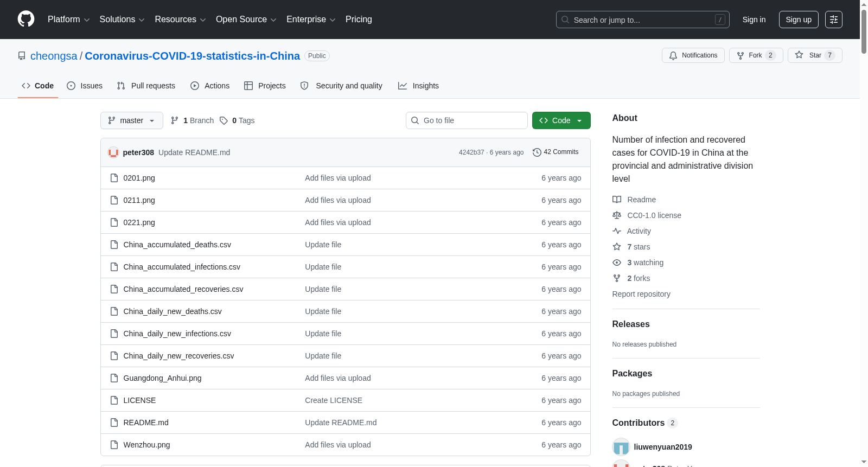Click peter308's avatar in commit row

click(113, 152)
